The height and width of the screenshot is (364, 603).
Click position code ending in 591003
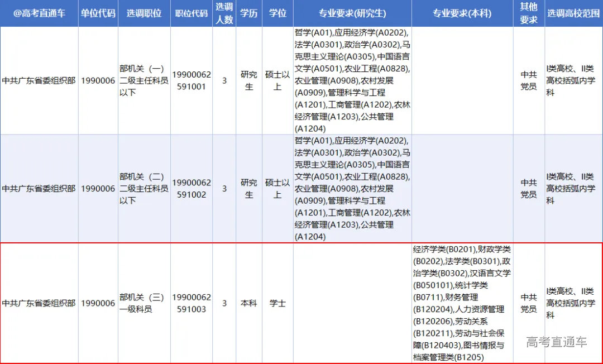tap(191, 303)
